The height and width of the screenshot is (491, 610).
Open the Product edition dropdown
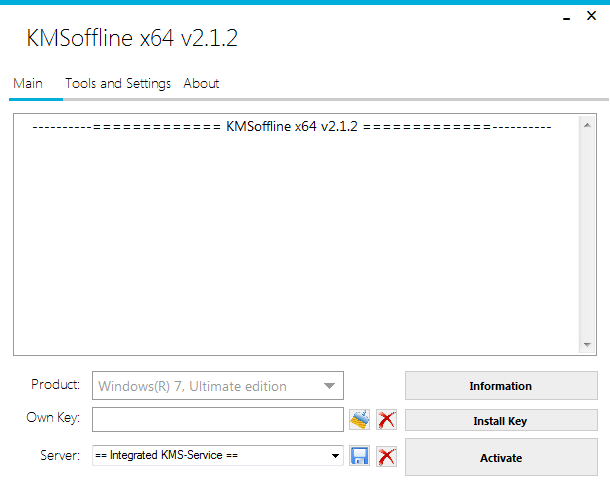(x=329, y=386)
